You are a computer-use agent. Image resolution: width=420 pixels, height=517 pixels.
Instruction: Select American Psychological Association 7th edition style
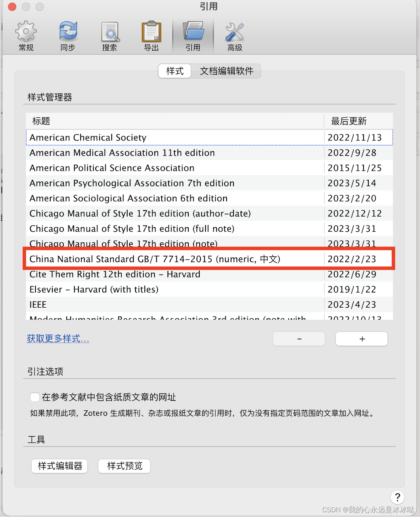209,183
